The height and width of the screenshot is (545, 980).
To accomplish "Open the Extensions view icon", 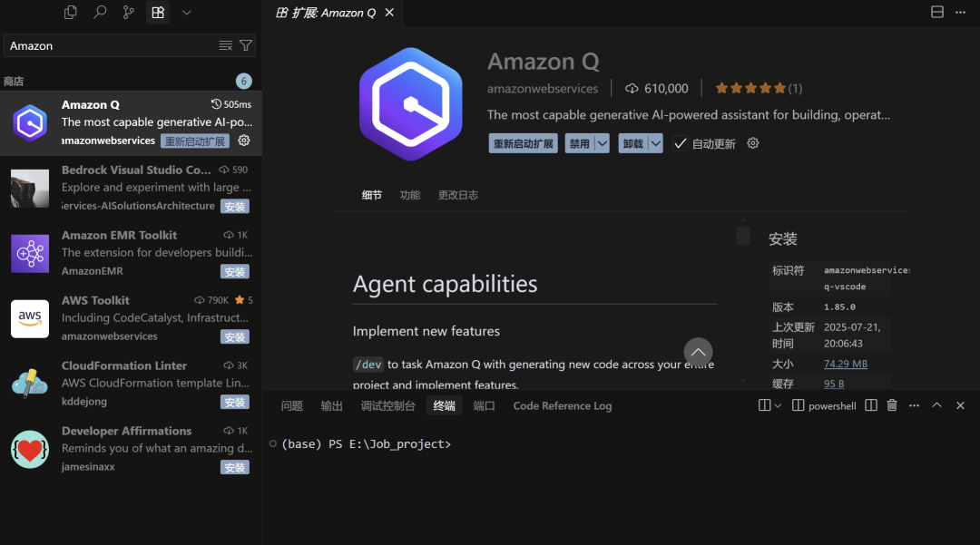I will pos(158,13).
